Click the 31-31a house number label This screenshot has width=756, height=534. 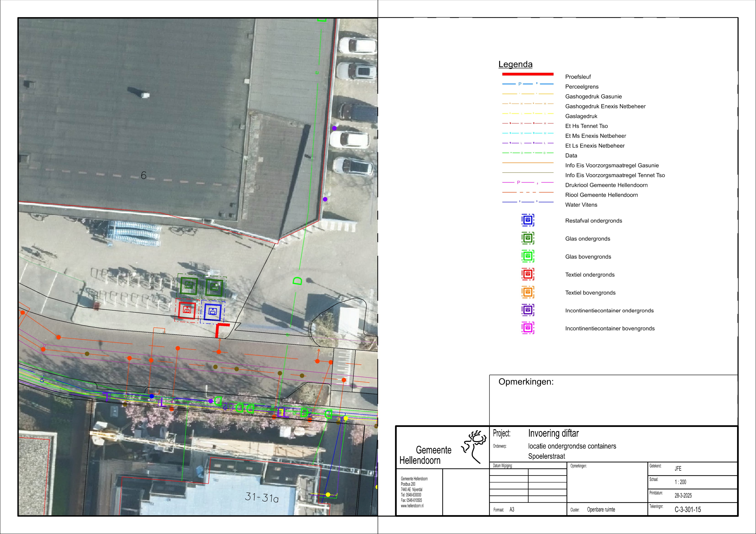pyautogui.click(x=262, y=497)
